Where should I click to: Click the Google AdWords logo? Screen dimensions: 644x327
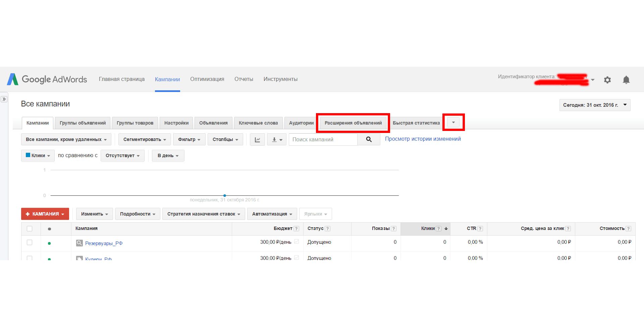click(x=47, y=79)
